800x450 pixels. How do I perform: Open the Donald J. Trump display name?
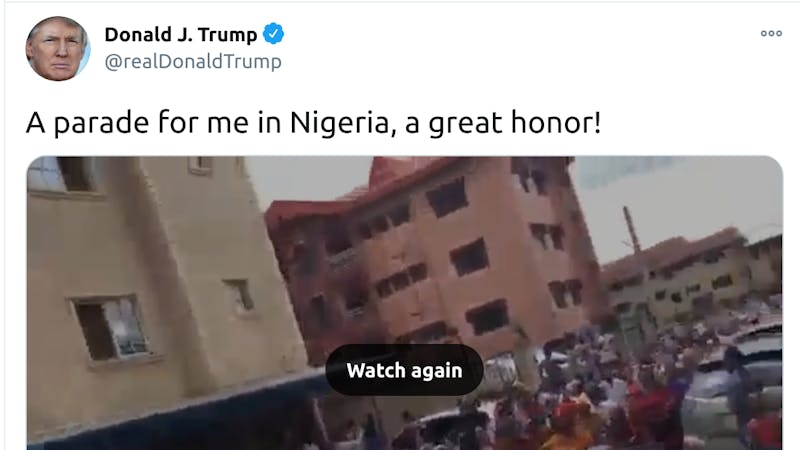click(181, 34)
